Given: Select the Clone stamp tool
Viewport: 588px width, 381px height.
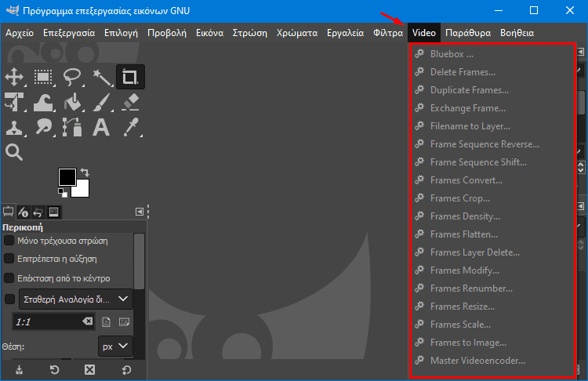Looking at the screenshot, I should tap(14, 128).
